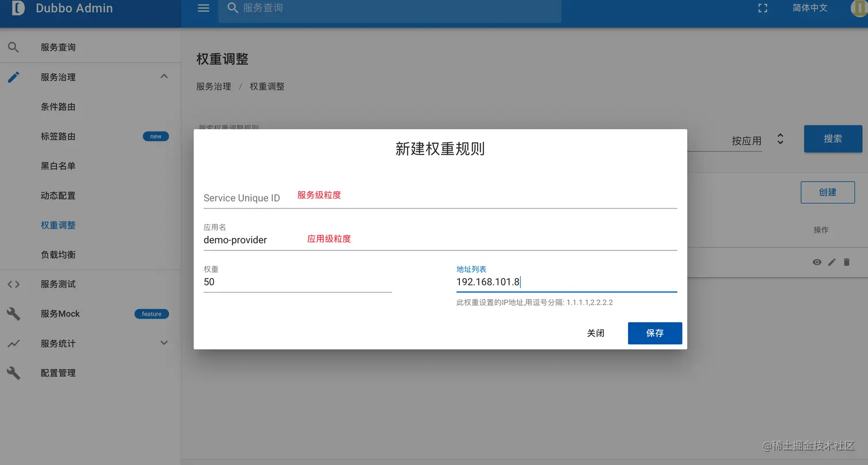This screenshot has height=465, width=868.
Task: Click the 服务治理 breadcrumb link
Action: (214, 86)
